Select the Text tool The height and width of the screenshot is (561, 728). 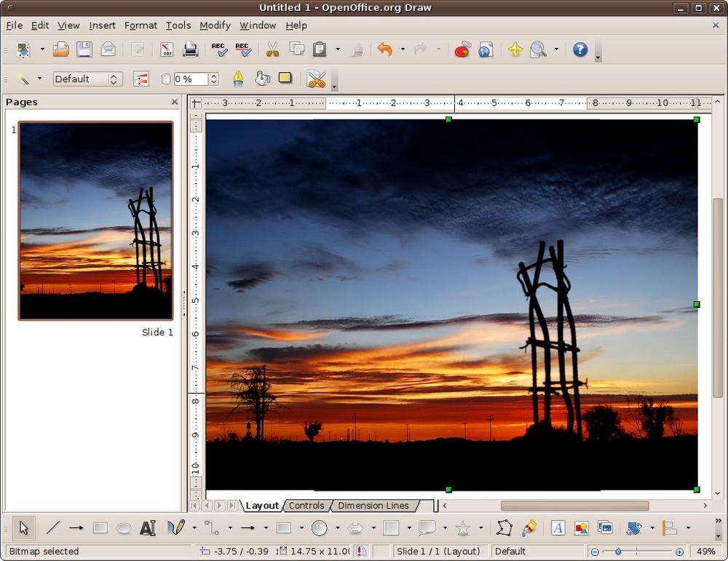146,528
